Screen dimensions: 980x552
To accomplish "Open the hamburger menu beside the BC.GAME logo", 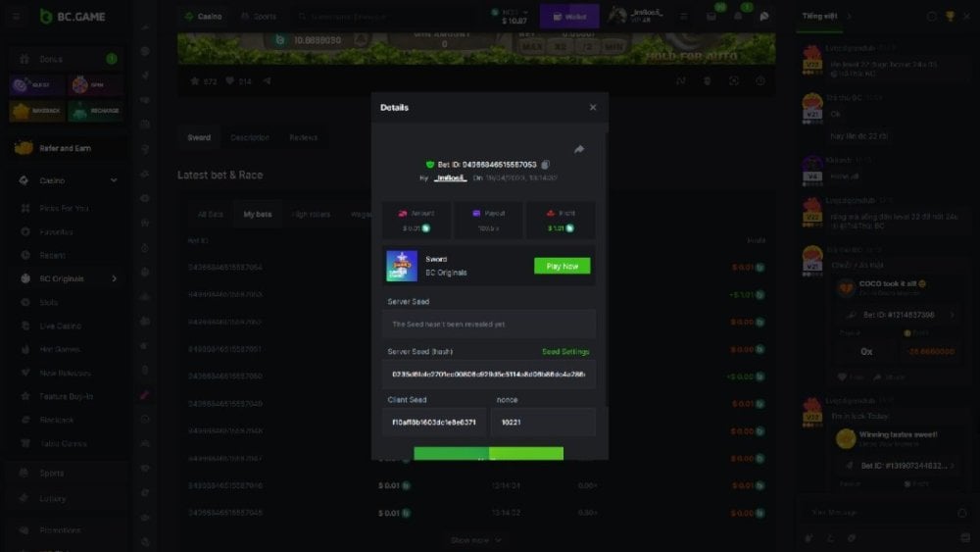I will click(x=16, y=17).
